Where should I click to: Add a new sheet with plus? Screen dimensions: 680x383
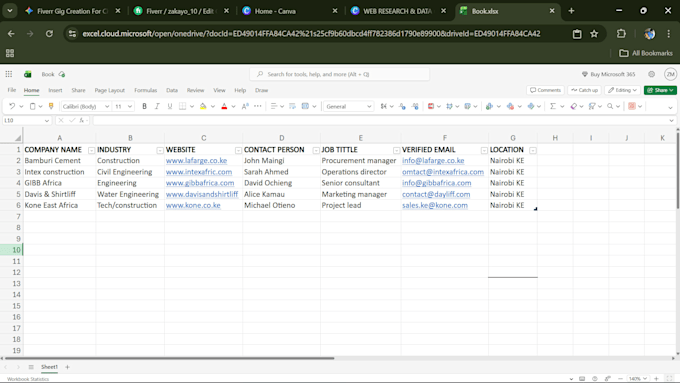coord(67,367)
